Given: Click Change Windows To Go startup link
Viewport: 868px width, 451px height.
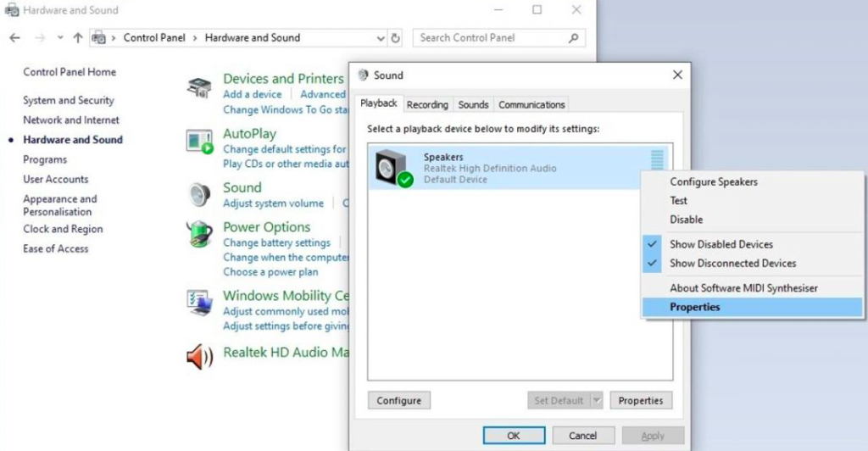Looking at the screenshot, I should coord(286,109).
